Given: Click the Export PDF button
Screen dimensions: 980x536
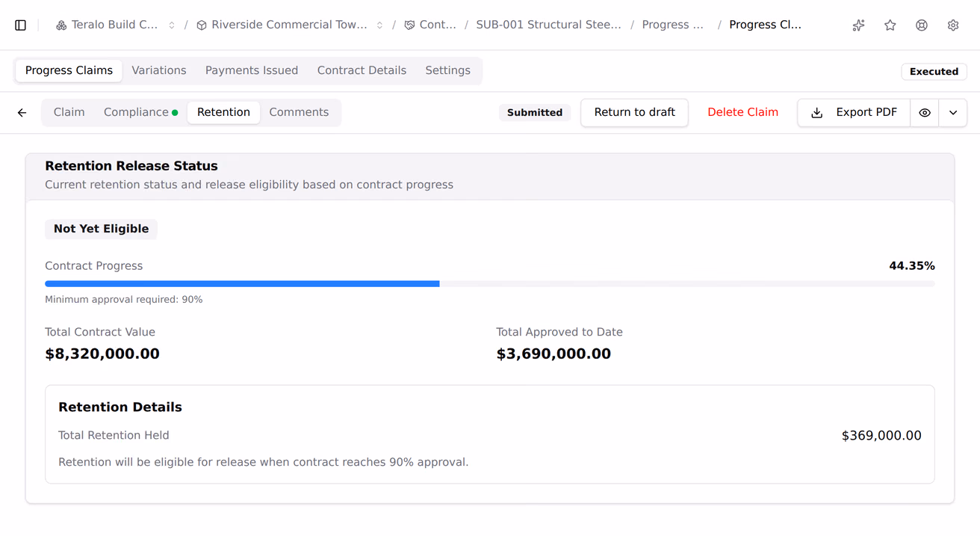Looking at the screenshot, I should point(854,113).
